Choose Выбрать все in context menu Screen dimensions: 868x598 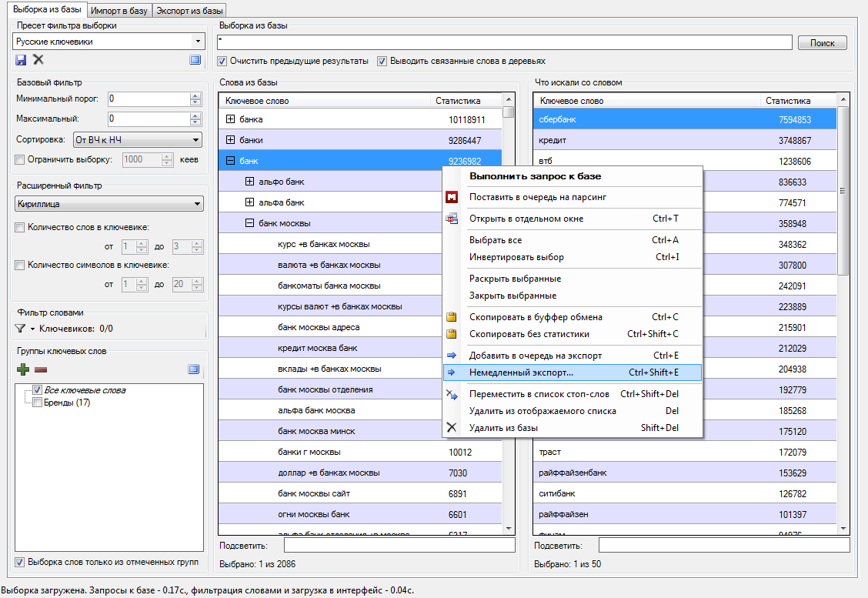[x=573, y=240]
